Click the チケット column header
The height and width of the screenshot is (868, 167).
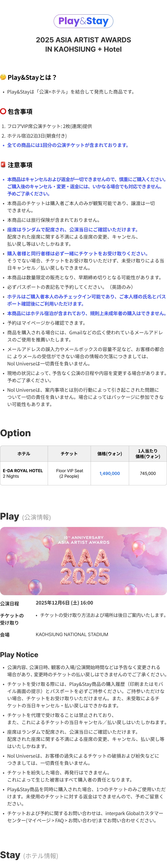69,454
